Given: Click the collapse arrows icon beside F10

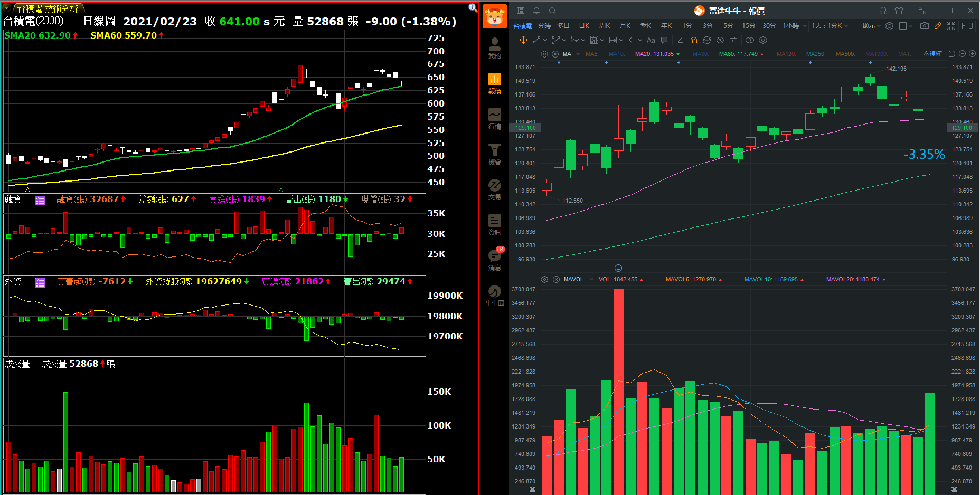Looking at the screenshot, I should [951, 25].
